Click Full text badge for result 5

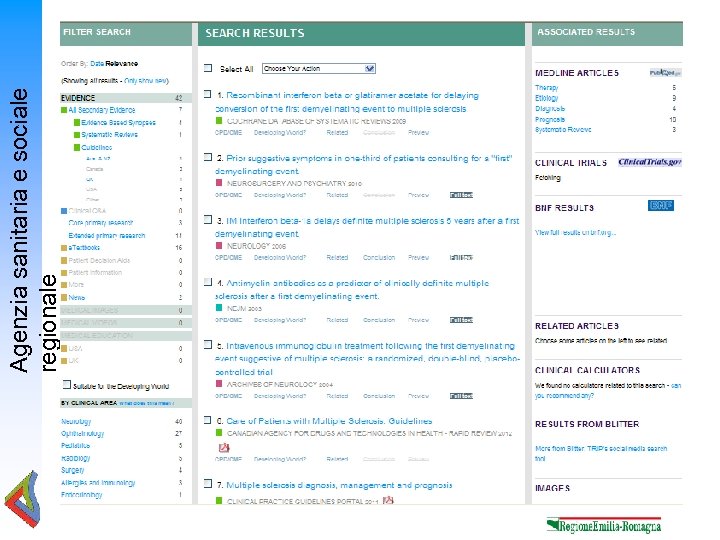(x=461, y=396)
